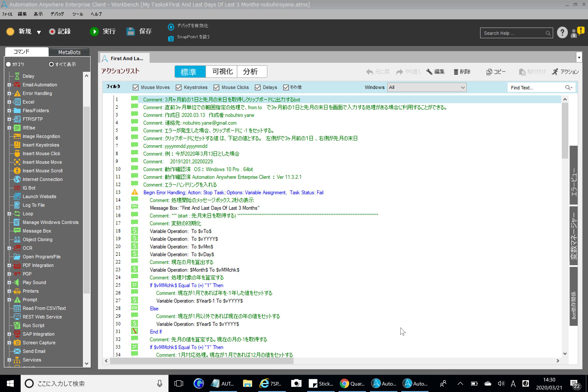Click the 分析 view button
The image size is (588, 392).
[x=250, y=72]
